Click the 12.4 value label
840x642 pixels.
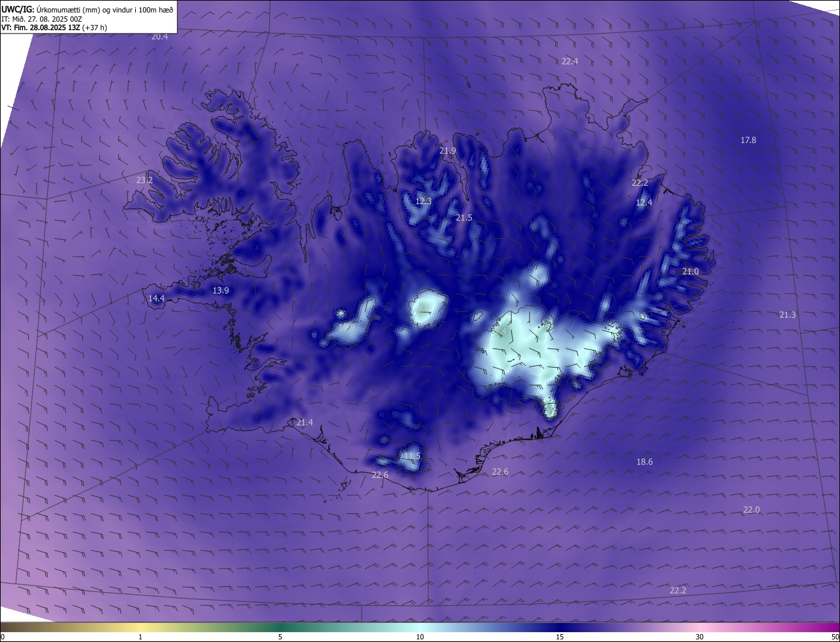click(644, 203)
